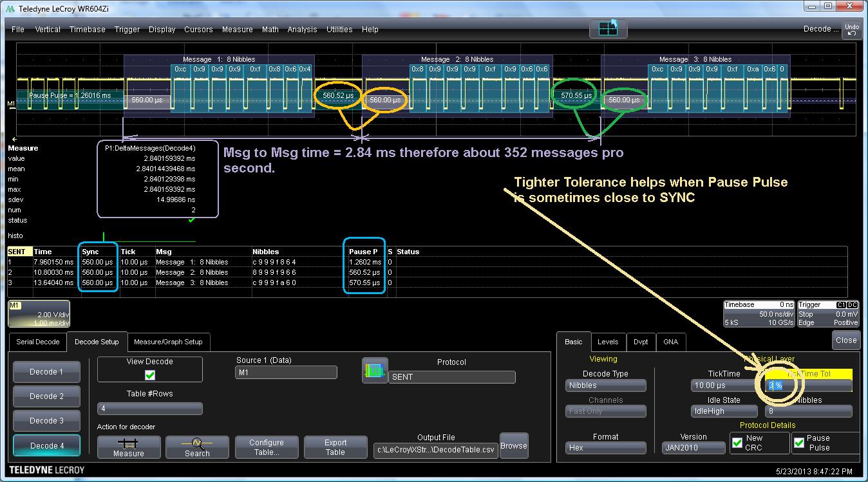Disable the Pause Pulse checkbox
The image size is (868, 482).
799,443
